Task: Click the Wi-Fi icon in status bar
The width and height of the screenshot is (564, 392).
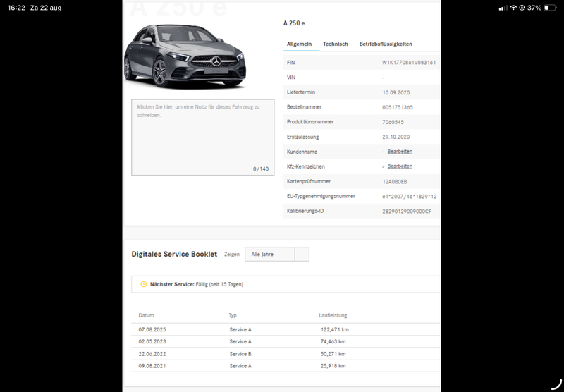Action: point(513,8)
